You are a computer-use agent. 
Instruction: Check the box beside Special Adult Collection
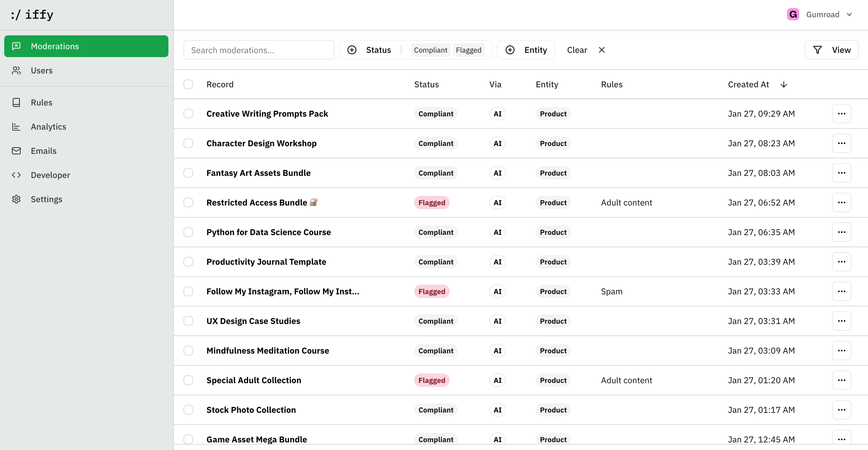click(x=188, y=380)
